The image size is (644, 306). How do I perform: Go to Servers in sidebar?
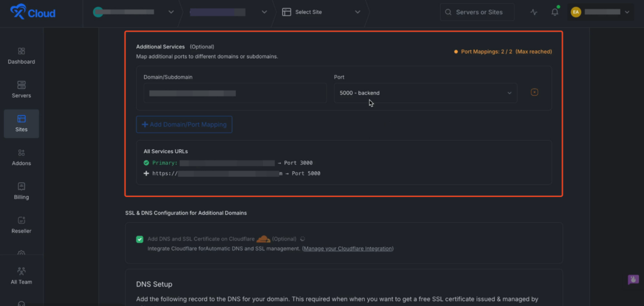click(21, 89)
